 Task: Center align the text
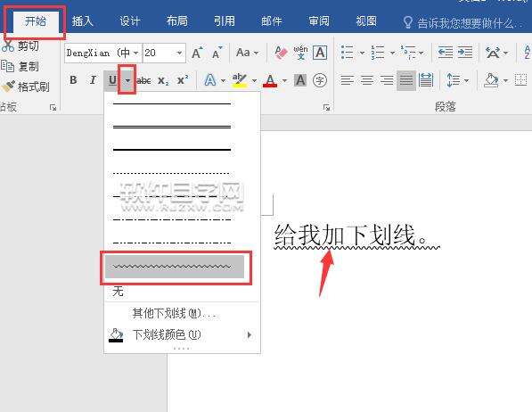[x=367, y=80]
